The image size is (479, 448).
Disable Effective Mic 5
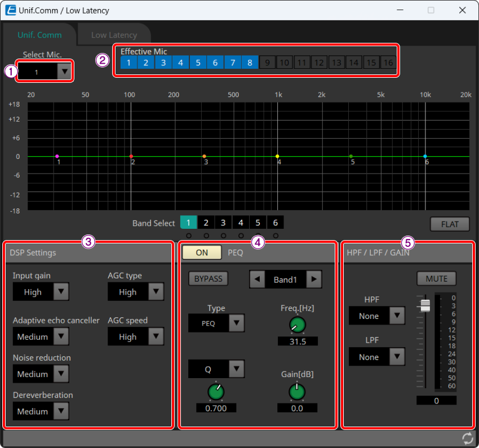click(x=198, y=63)
